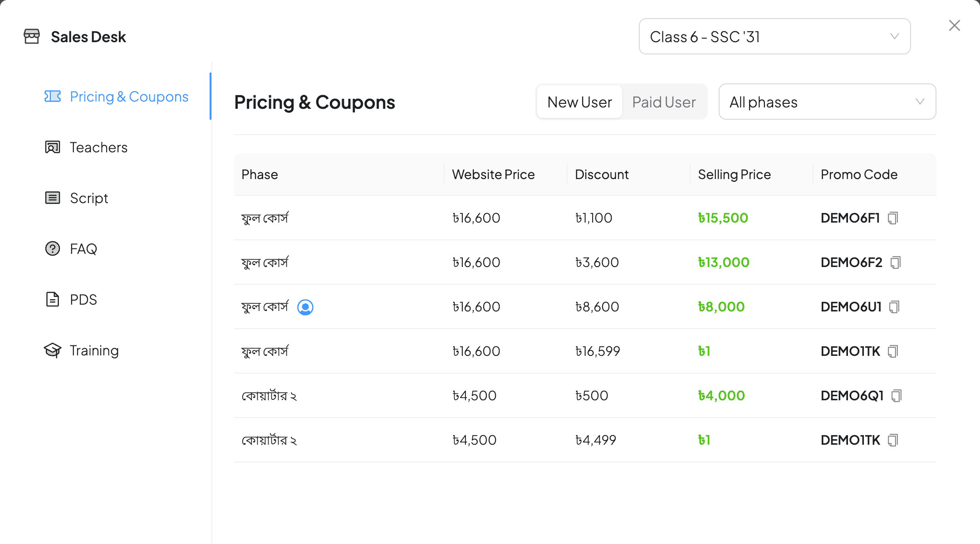
Task: Click the ৳15,500 selling price
Action: pos(723,218)
